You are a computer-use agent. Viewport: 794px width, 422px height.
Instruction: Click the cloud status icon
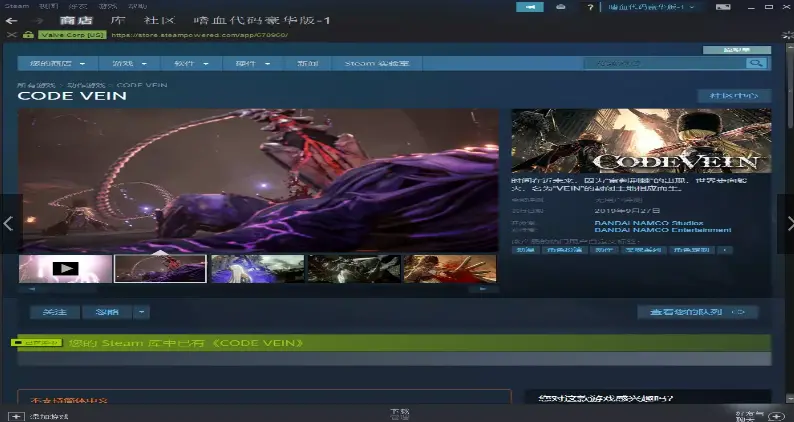[x=561, y=7]
